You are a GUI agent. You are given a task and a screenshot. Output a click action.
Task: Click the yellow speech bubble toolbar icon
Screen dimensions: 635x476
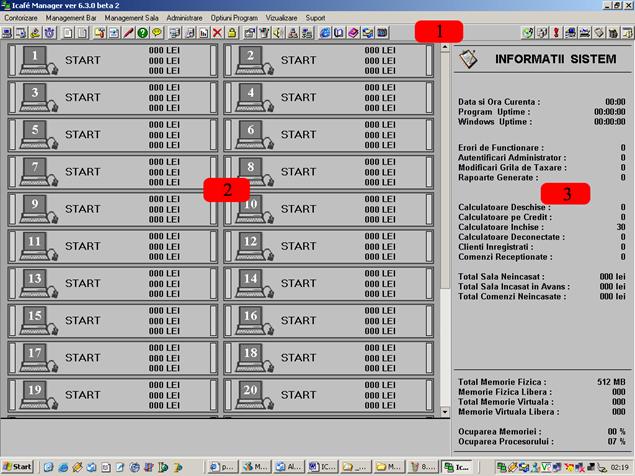click(157, 33)
